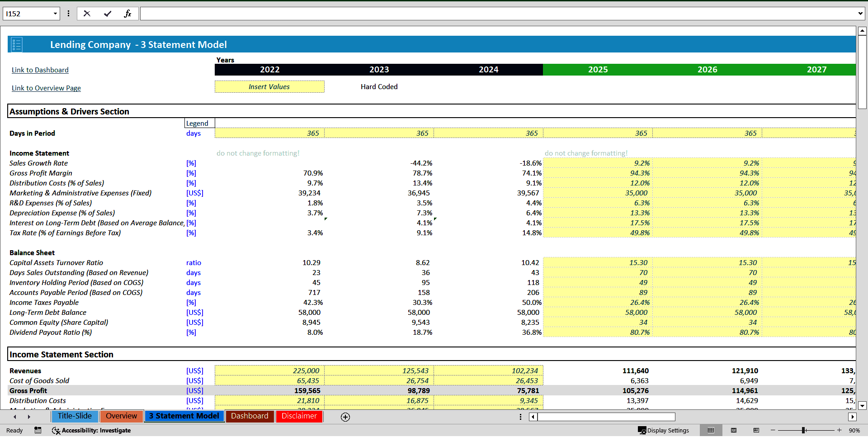
Task: Switch to Page Layout view icon
Action: [x=734, y=430]
